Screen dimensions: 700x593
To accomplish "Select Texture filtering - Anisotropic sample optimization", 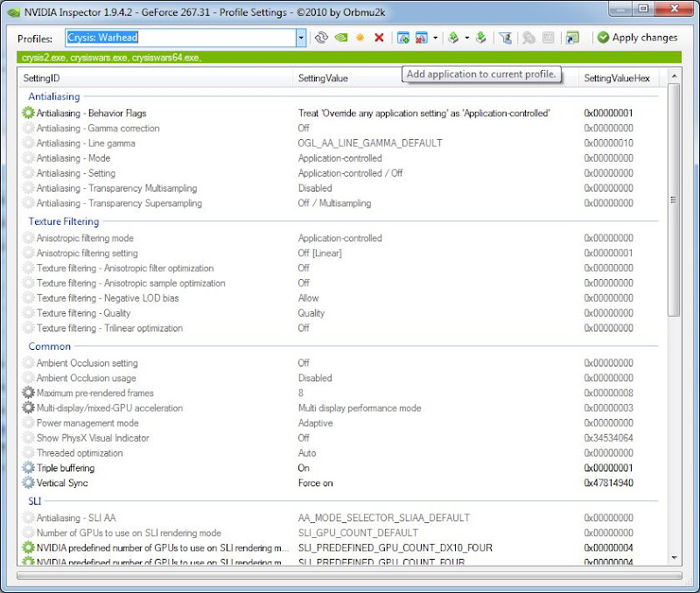I will (x=342, y=283).
